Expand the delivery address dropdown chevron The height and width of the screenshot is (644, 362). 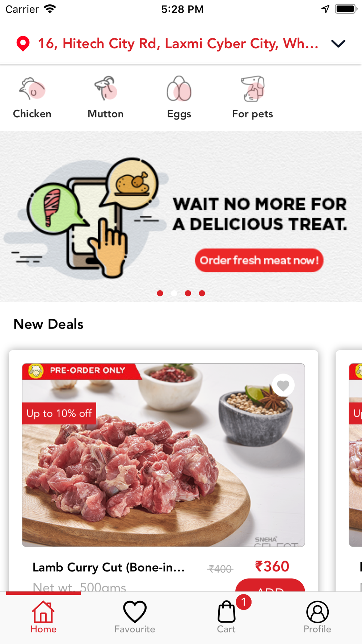(x=338, y=44)
